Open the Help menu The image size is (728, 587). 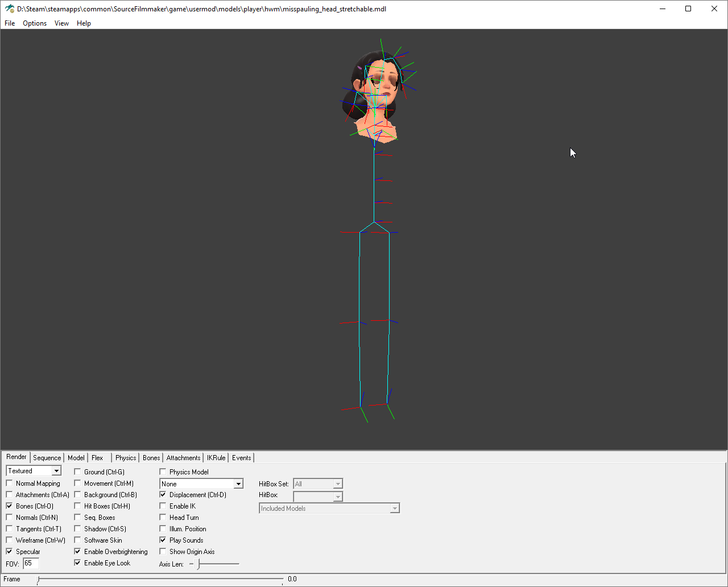[x=84, y=23]
